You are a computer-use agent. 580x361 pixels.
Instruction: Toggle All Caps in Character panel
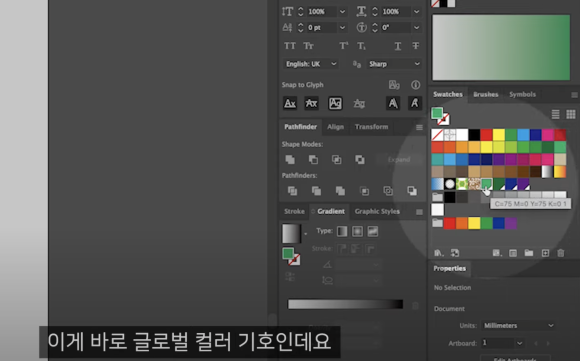pos(290,46)
